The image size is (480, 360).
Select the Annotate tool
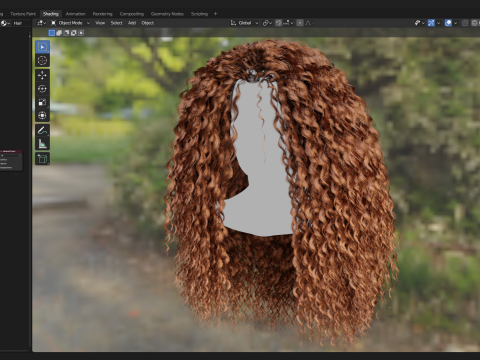(x=42, y=130)
